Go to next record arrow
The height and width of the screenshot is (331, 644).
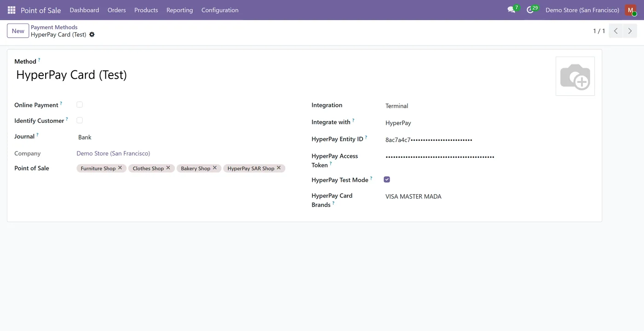[630, 31]
